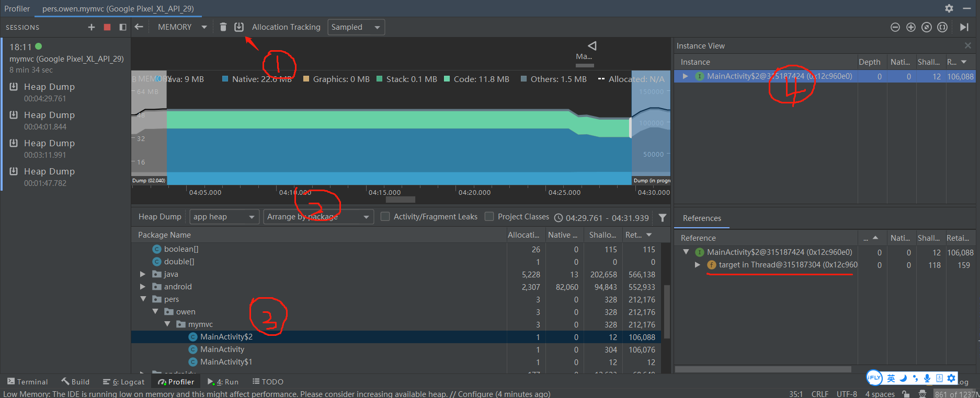
Task: Open profiler settings gear icon
Action: pyautogui.click(x=949, y=8)
